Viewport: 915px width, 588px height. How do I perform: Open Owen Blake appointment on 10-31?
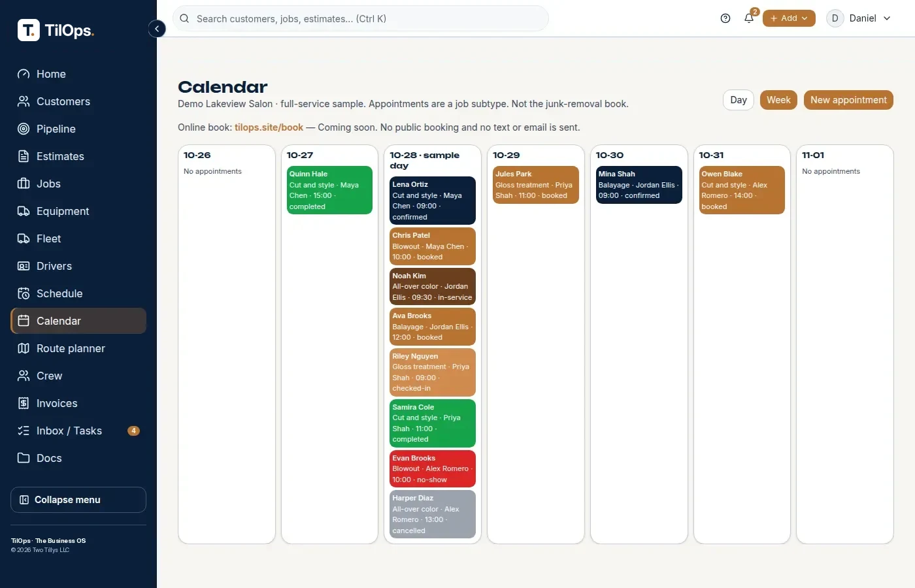tap(742, 190)
